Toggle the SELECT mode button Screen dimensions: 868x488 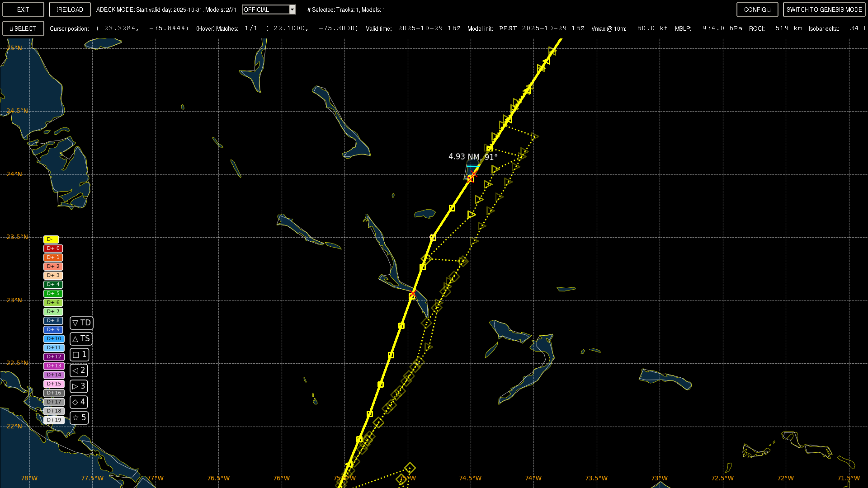pos(23,28)
